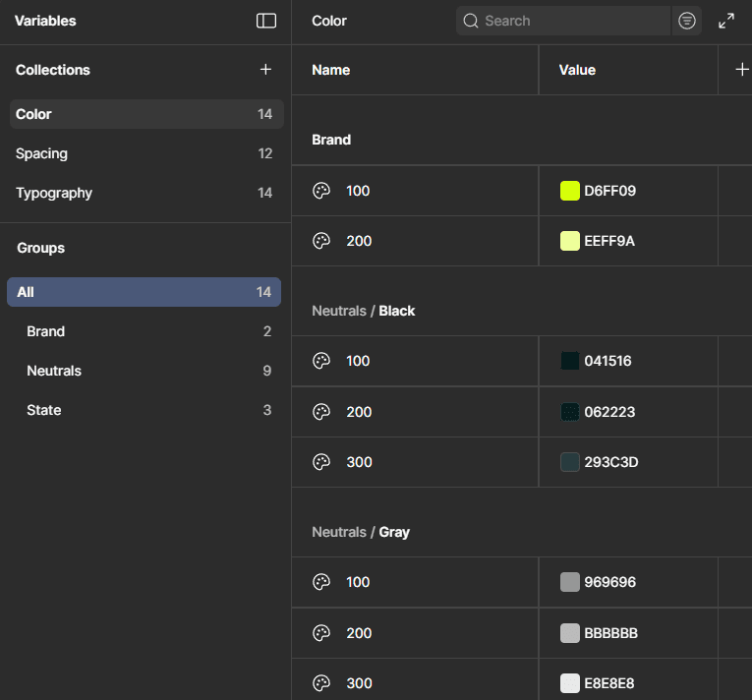Click the Neutrals / Black section heading
Viewport: 752px width, 700px height.
(x=363, y=311)
